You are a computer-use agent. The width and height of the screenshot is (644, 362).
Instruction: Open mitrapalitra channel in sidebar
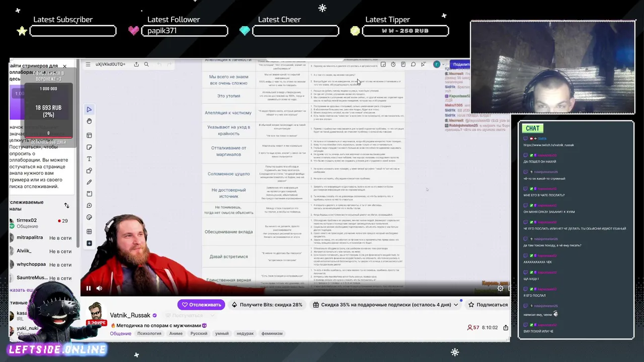pyautogui.click(x=43, y=237)
